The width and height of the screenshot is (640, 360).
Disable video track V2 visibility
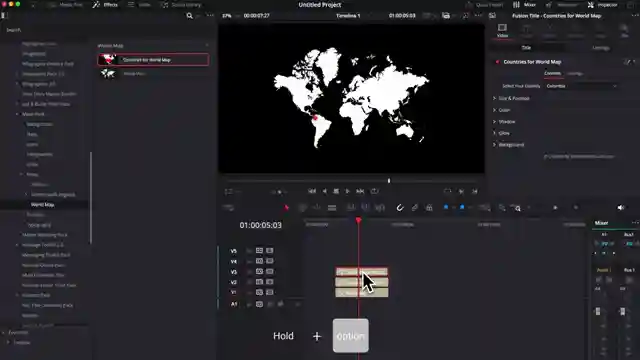269,282
